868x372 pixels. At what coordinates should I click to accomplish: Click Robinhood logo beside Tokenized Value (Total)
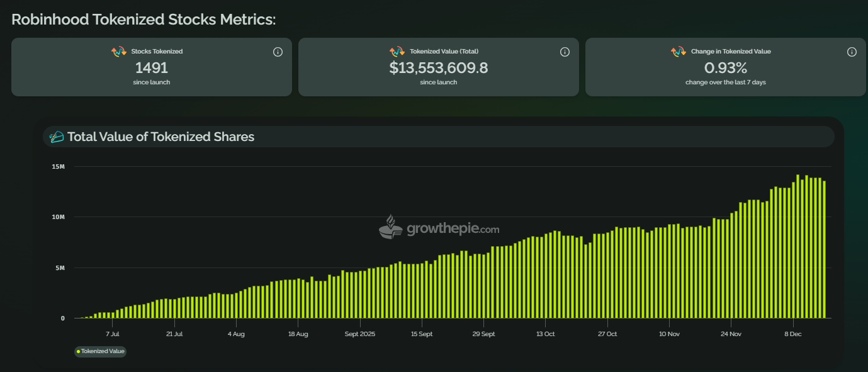[397, 52]
